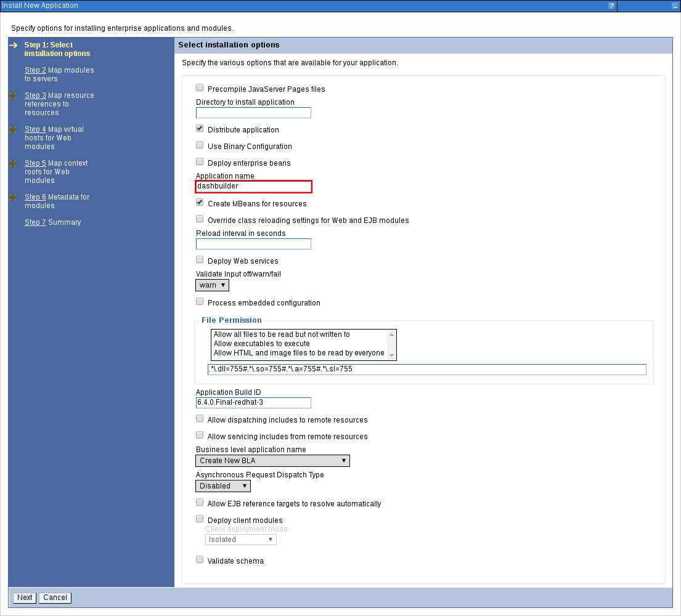Screen dimensions: 681x616
Task: Enable Deploy Web services checkbox
Action: 200,260
